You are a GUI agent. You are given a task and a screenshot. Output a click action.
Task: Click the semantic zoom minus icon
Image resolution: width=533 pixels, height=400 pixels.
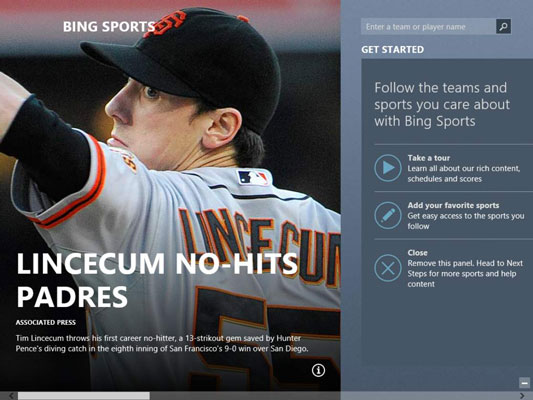525,383
